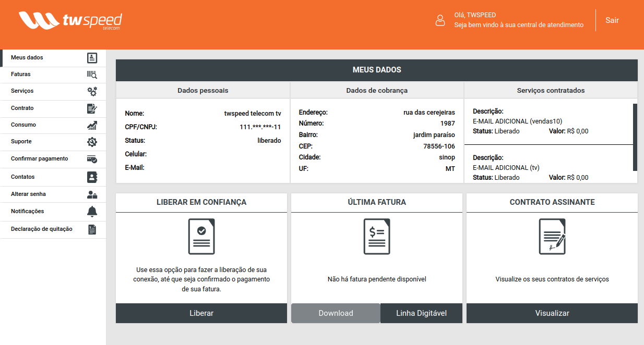The height and width of the screenshot is (345, 644).
Task: Open the Consumo menu item
Action: pyautogui.click(x=53, y=125)
